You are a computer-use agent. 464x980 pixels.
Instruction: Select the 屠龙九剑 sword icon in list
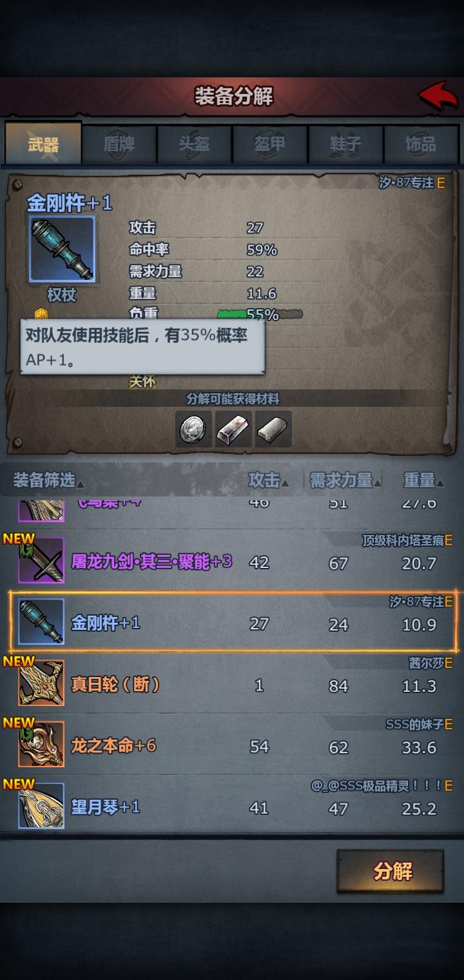(41, 560)
